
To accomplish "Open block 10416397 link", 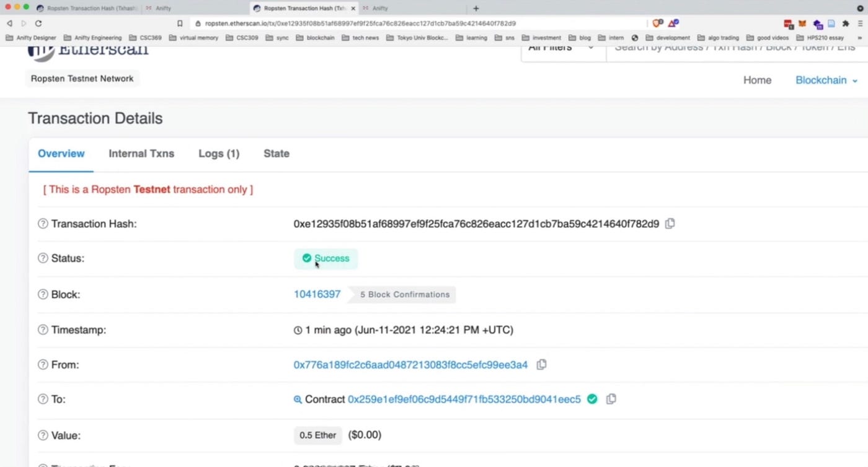I will (317, 294).
